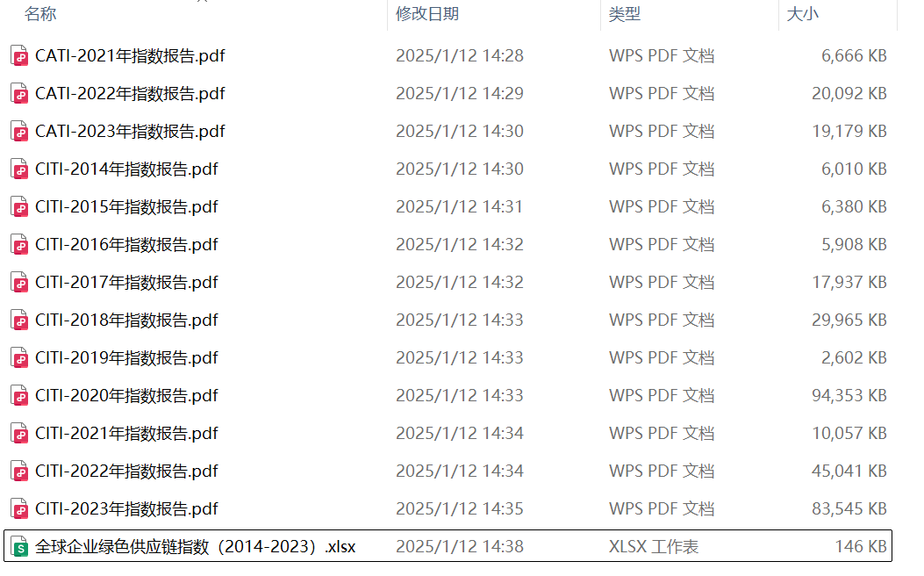Sort by the 大小 column header
Screen dimensions: 924x576
point(803,13)
